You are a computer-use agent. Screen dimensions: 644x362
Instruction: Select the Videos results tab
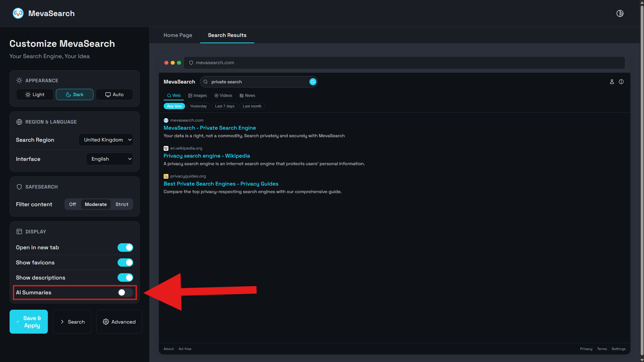[x=223, y=95]
